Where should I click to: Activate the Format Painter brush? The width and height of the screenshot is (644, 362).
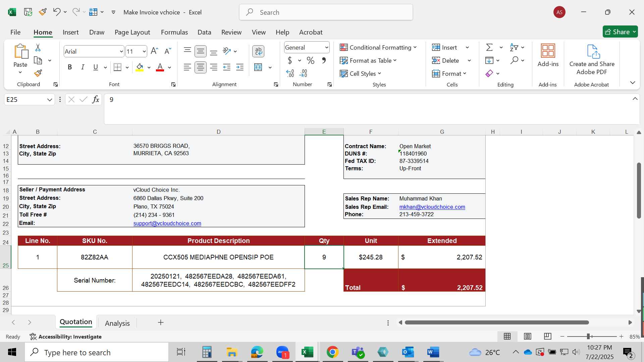[x=38, y=73]
